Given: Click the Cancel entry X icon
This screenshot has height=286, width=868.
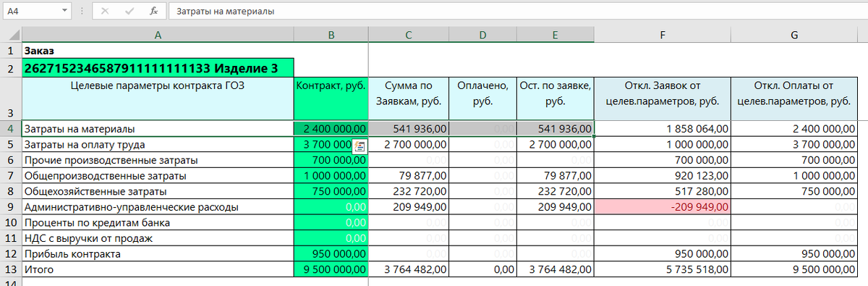Looking at the screenshot, I should [106, 12].
